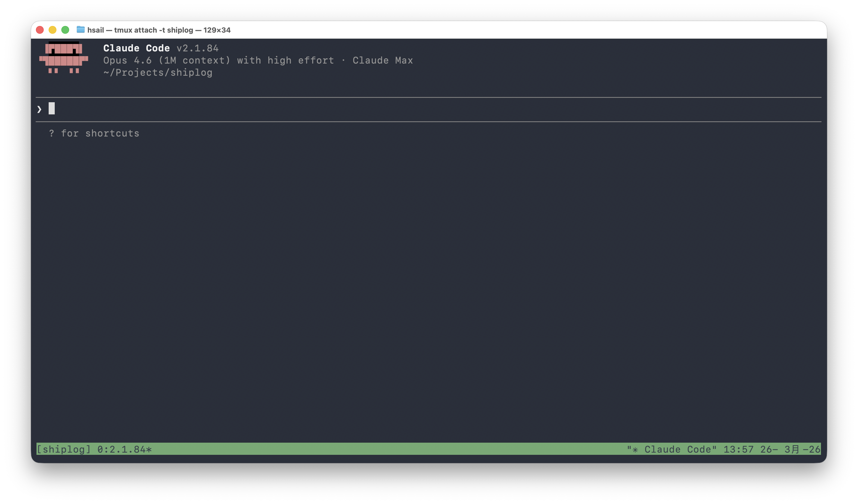
Task: Maximize the terminal window with the green button
Action: click(x=65, y=30)
